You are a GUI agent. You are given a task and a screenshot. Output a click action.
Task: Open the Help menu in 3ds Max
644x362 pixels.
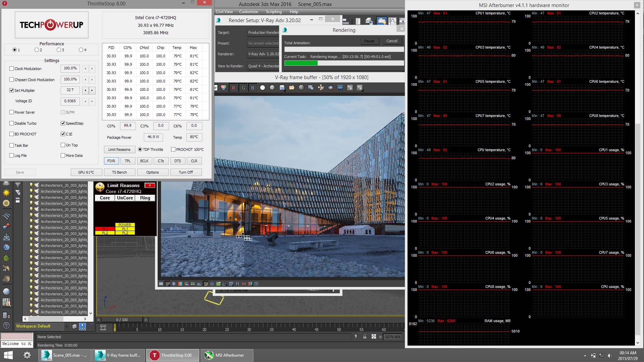click(294, 11)
